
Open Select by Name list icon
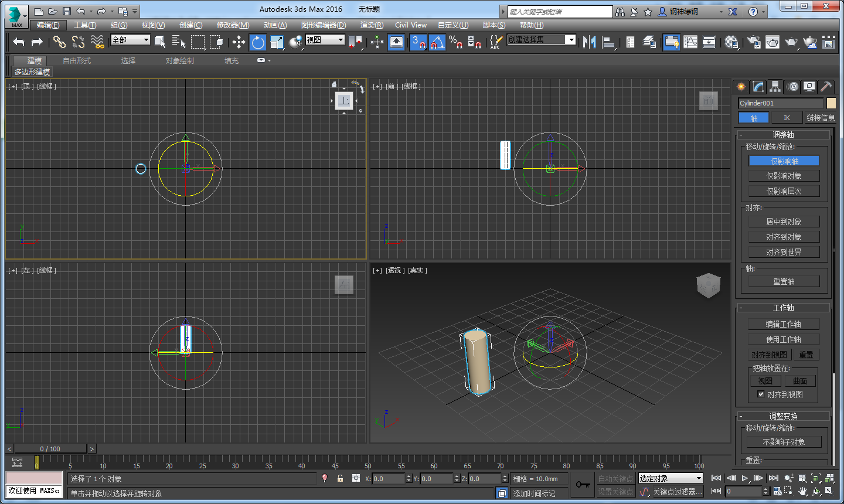coord(179,42)
